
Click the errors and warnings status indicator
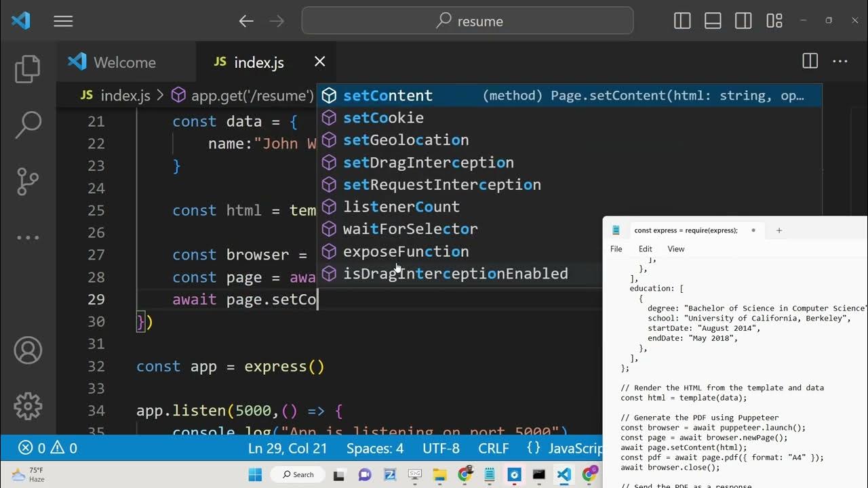pos(47,448)
